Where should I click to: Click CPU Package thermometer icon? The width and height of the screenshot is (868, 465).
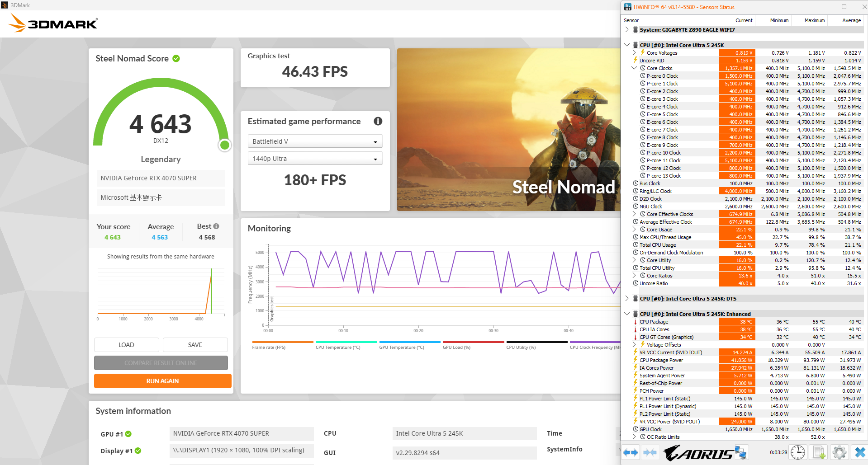click(636, 322)
